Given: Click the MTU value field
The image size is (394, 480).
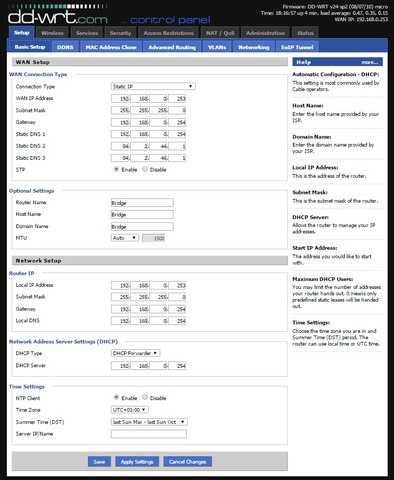Looking at the screenshot, I should pos(154,238).
